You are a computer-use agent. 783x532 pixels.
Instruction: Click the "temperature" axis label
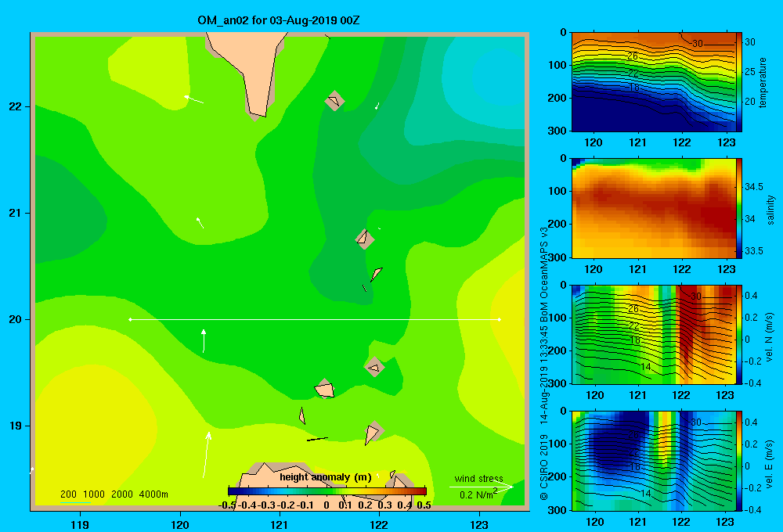763,82
